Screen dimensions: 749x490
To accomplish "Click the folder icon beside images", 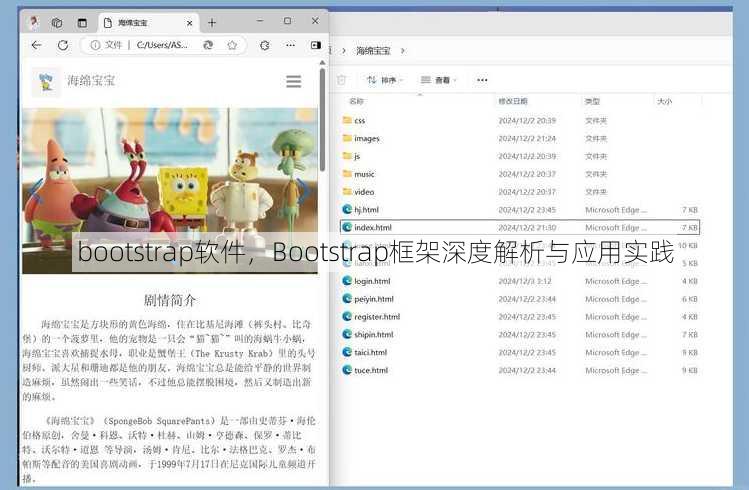I will click(x=347, y=138).
